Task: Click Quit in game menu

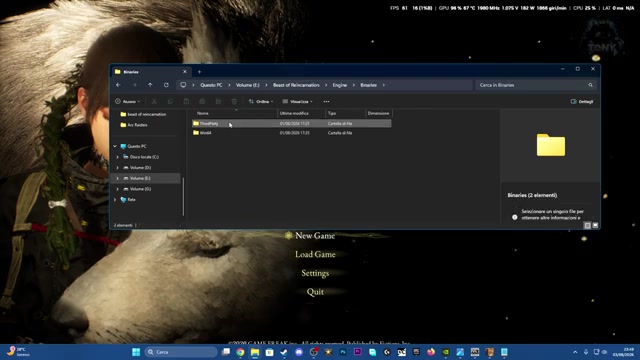Action: coord(315,292)
